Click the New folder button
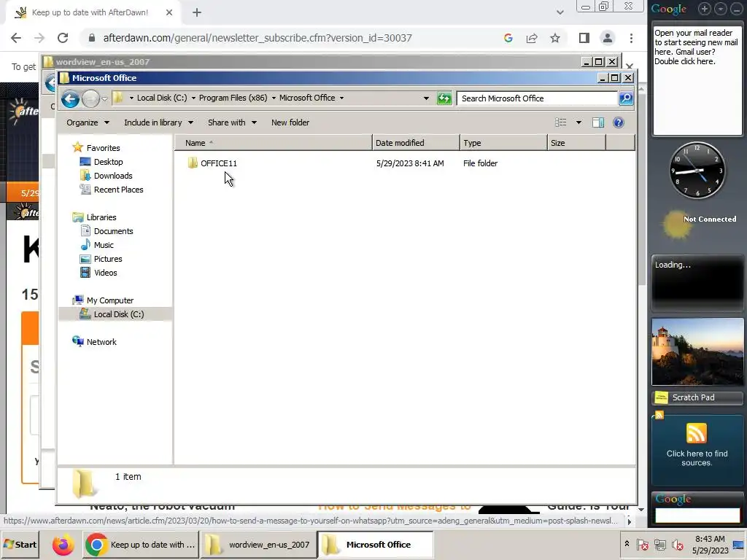Viewport: 747px width, 560px height. 290,122
